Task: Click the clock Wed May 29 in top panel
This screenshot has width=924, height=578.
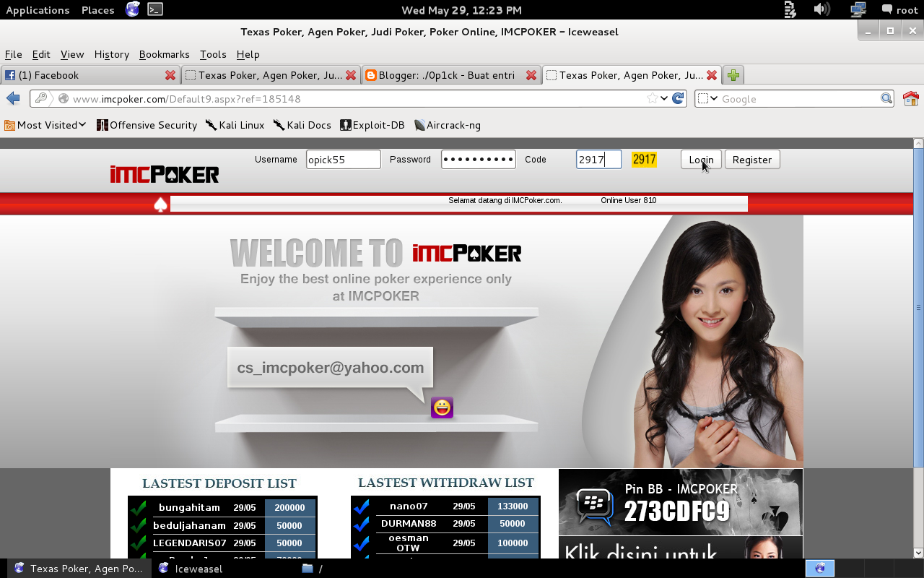Action: 461,10
